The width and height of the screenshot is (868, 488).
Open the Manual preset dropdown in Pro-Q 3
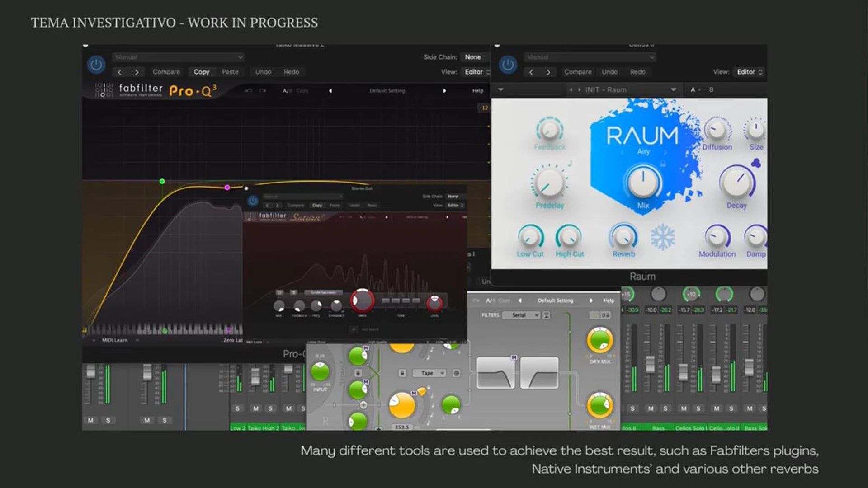point(179,57)
